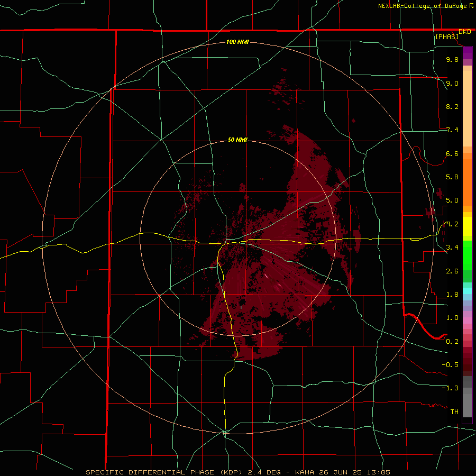476x476 pixels.
Task: Click the 8.2 legend value
Action: 452,106
